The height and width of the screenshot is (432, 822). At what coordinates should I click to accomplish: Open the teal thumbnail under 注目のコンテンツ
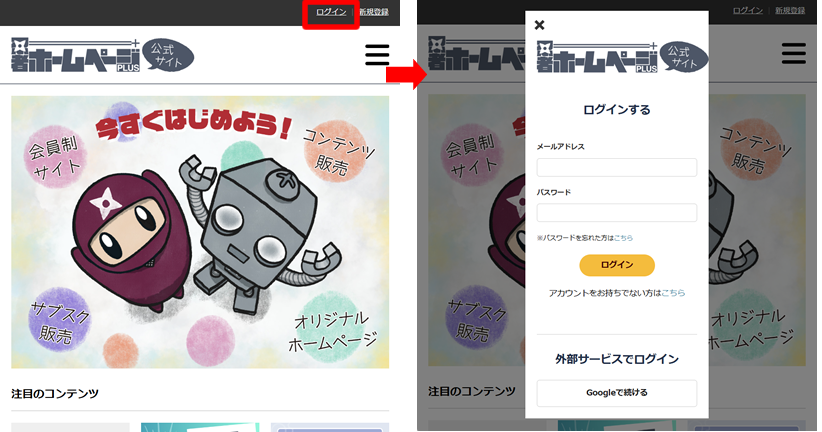[199, 427]
